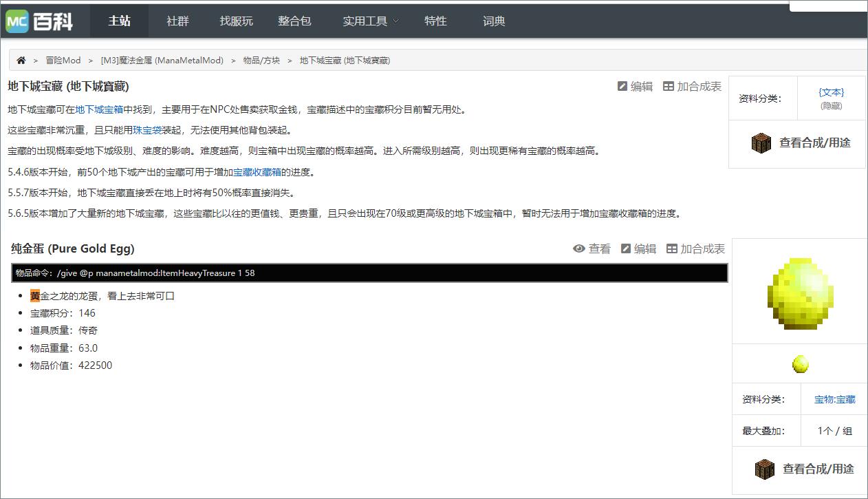The height and width of the screenshot is (499, 868).
Task: Click the MC百科 logo icon
Action: [x=19, y=20]
